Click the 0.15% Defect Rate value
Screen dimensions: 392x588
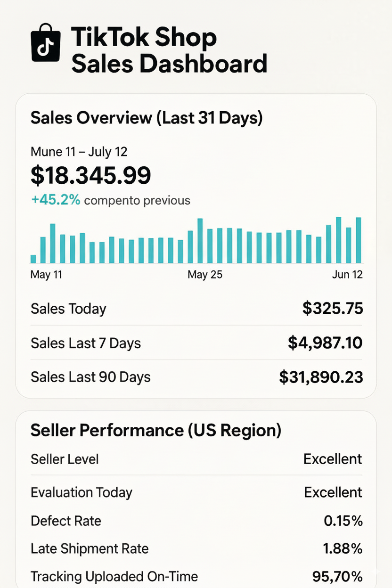(343, 521)
